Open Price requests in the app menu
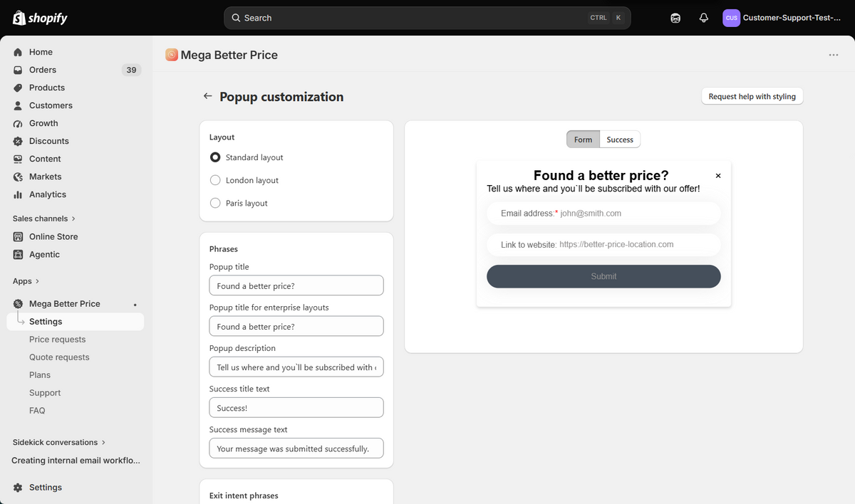Viewport: 855px width, 504px height. (x=57, y=340)
